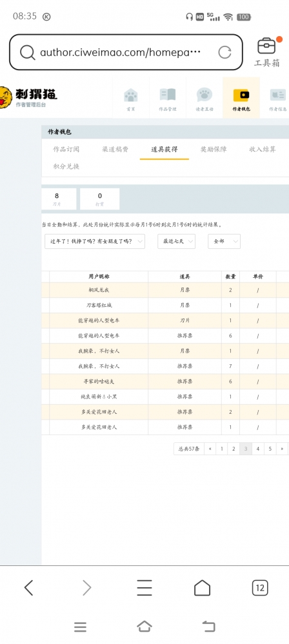Image resolution: width=289 pixels, height=644 pixels.
Task: Go to page 4 in pagination
Action: [258, 449]
